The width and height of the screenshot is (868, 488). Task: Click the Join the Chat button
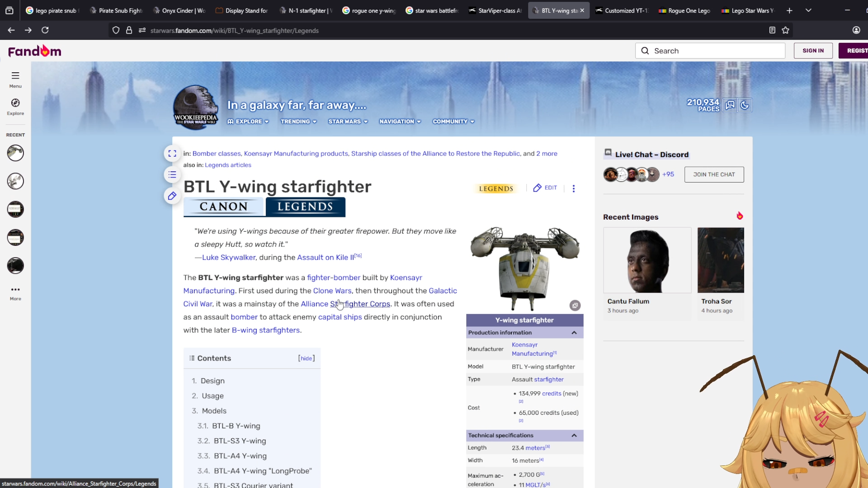pos(714,174)
